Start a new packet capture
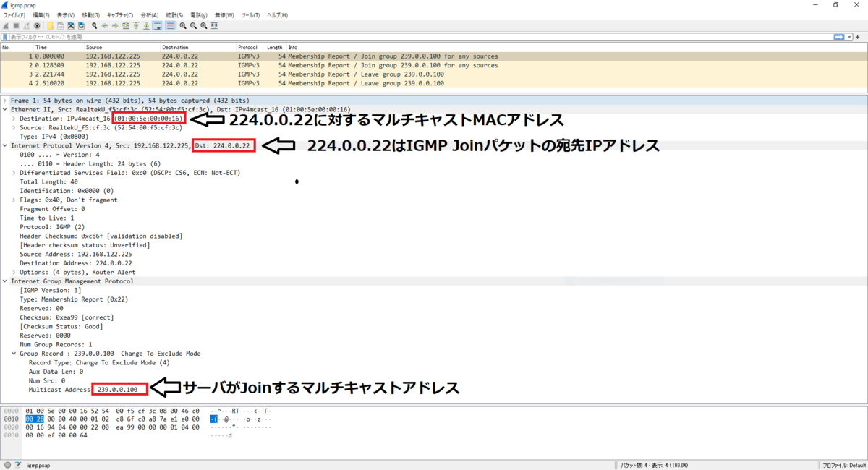This screenshot has height=470, width=868. pos(5,26)
